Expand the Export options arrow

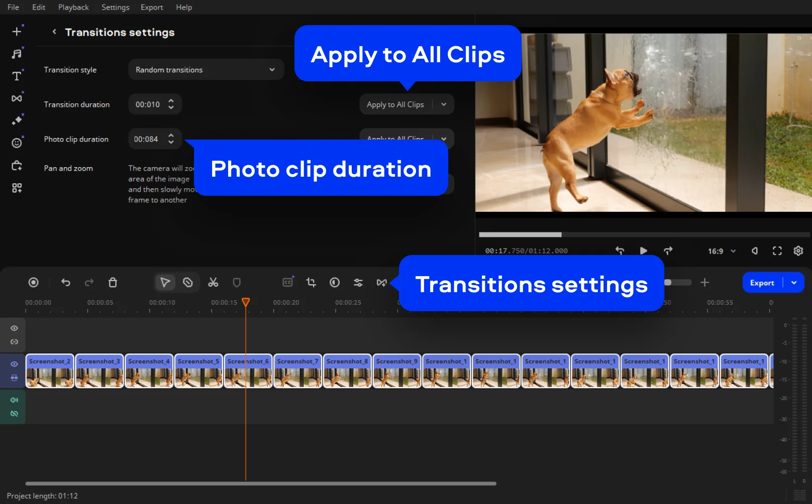[x=794, y=283]
